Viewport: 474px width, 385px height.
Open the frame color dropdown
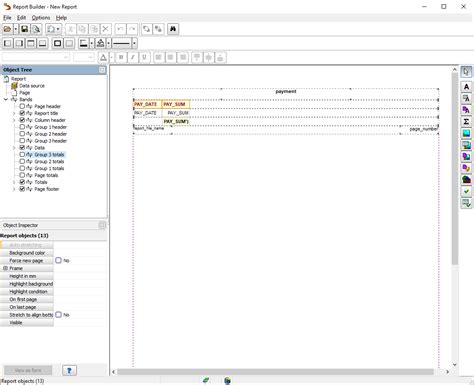91,43
